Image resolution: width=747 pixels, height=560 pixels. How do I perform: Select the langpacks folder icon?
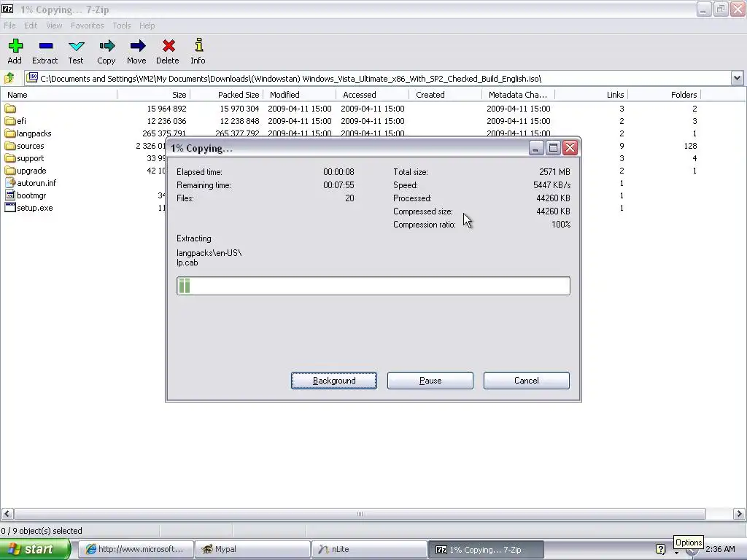tap(10, 133)
